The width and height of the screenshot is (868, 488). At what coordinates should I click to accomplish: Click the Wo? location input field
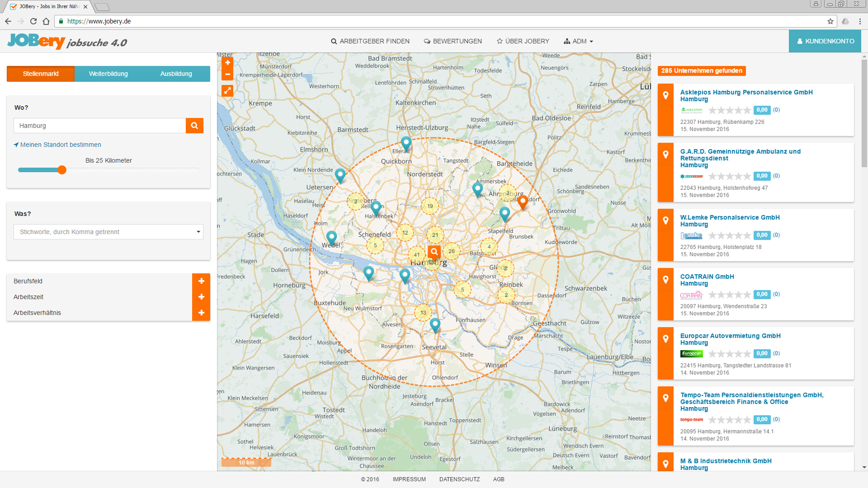click(100, 126)
